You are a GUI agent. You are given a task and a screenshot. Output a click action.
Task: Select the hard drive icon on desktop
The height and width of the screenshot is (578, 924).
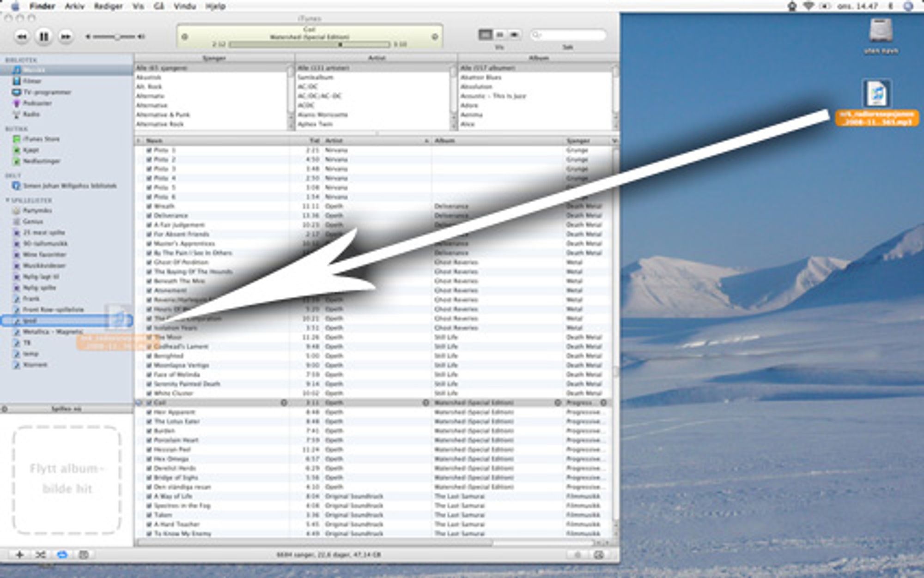(x=881, y=30)
